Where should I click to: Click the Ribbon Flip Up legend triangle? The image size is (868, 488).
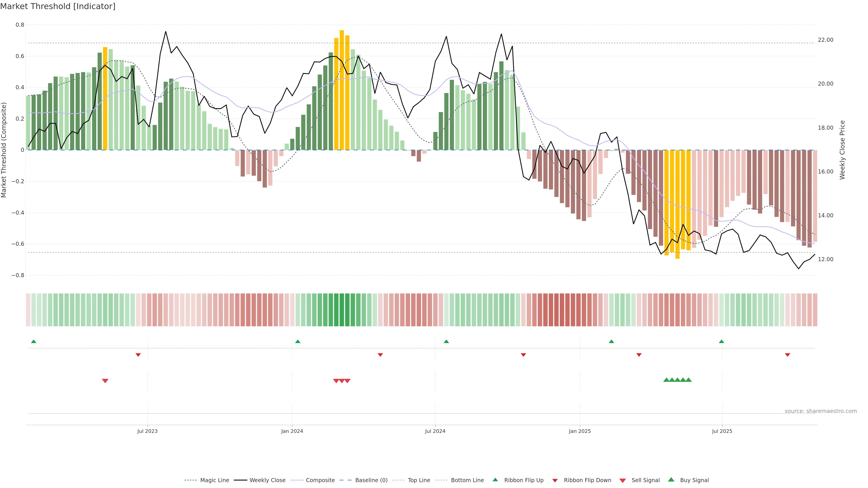(x=495, y=480)
